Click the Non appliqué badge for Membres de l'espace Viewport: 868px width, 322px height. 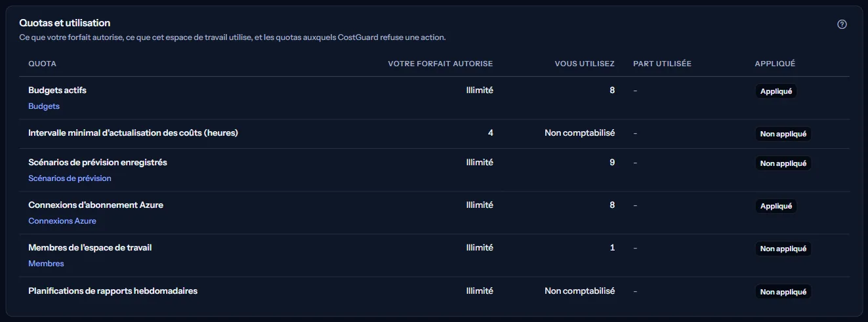point(783,249)
